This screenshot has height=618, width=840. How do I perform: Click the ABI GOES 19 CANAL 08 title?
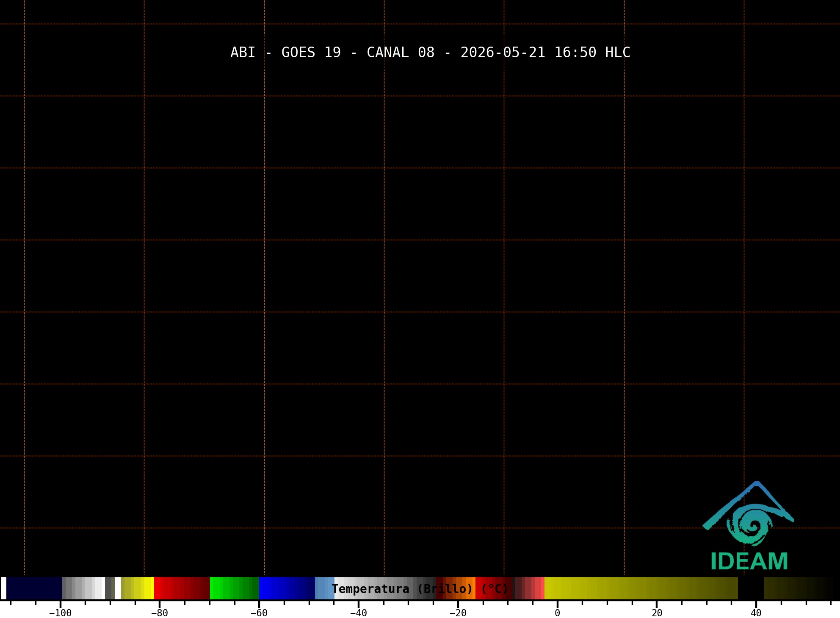(430, 53)
